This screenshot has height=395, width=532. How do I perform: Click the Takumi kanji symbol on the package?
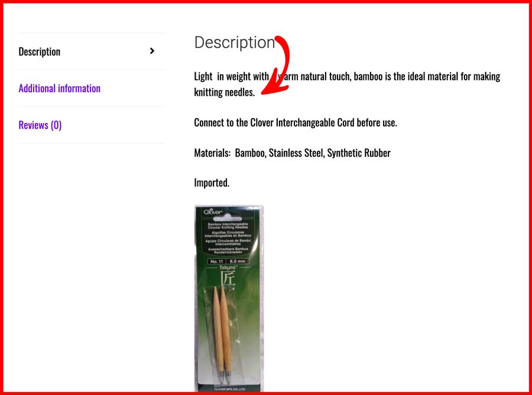[x=228, y=279]
